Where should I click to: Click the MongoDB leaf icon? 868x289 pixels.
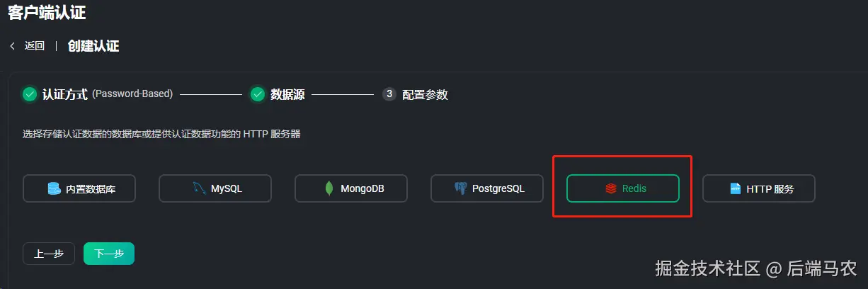(329, 188)
